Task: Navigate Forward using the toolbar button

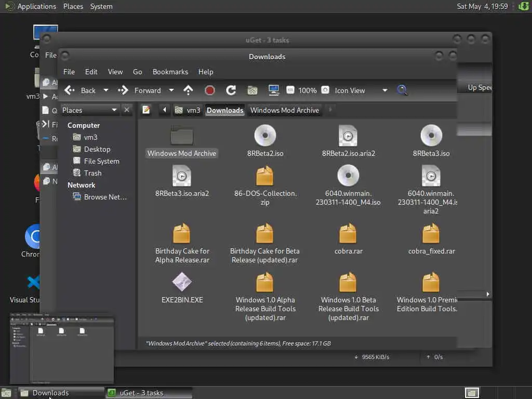Action: point(139,90)
